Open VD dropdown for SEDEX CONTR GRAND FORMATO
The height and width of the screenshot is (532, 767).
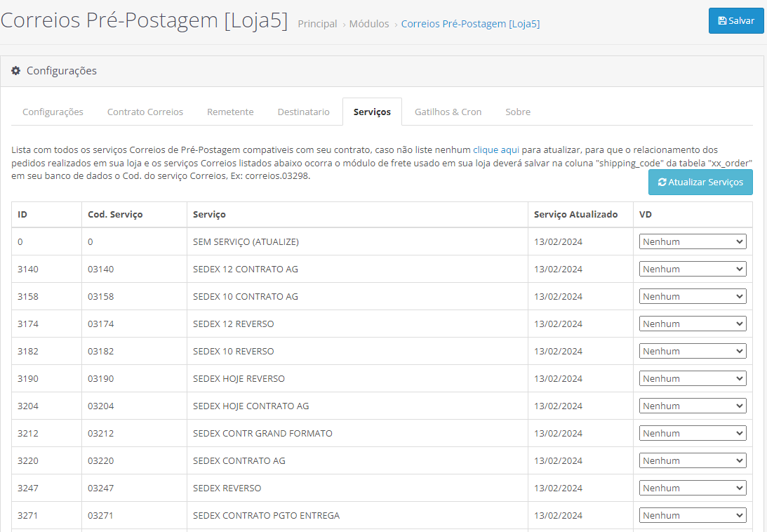(693, 433)
